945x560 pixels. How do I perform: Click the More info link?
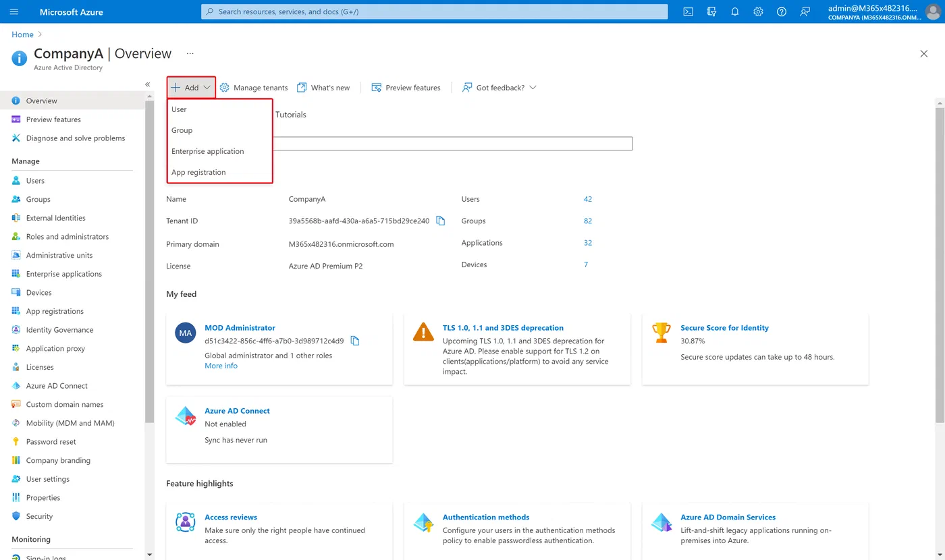(x=221, y=366)
